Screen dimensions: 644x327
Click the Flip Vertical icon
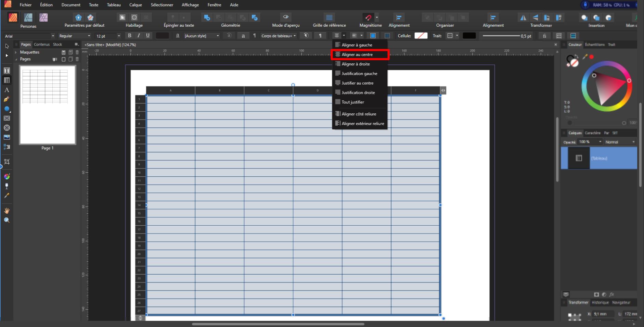click(x=535, y=17)
